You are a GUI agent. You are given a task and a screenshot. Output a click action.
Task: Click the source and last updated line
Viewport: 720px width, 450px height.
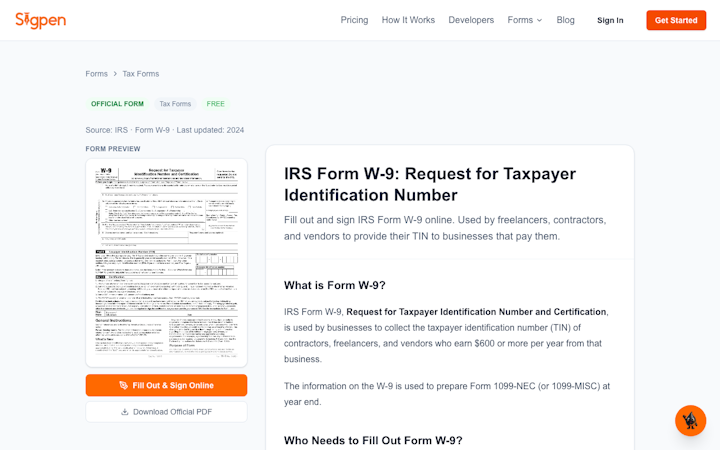(165, 130)
